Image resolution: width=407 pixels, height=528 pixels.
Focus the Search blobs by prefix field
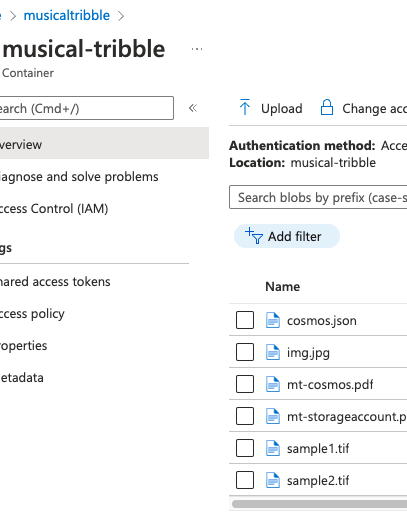tap(318, 197)
